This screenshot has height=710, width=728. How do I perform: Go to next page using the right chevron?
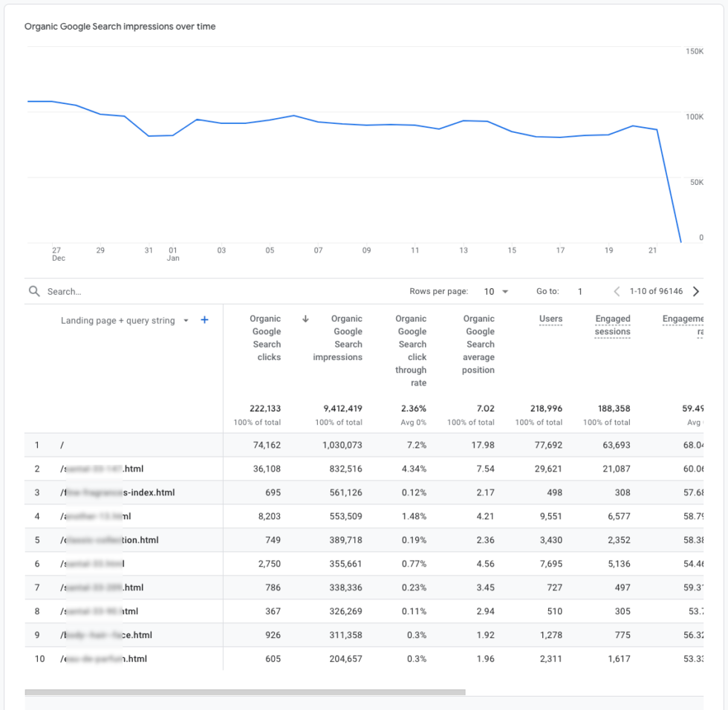coord(697,291)
